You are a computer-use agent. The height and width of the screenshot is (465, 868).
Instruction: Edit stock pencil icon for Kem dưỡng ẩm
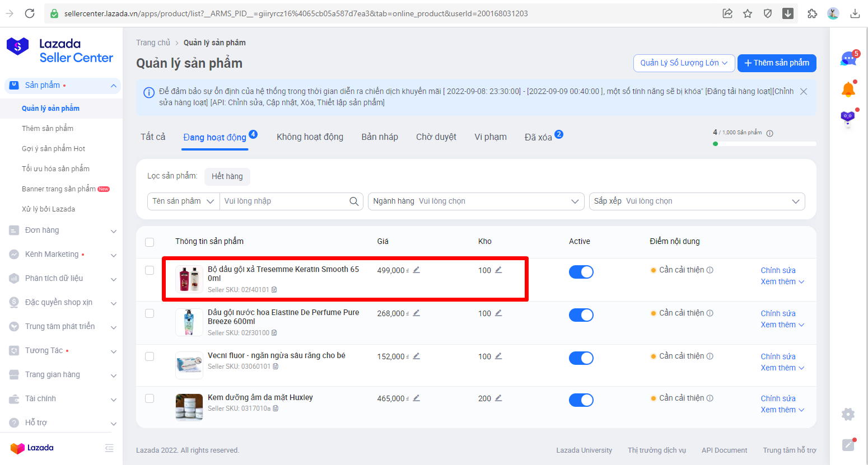[498, 398]
